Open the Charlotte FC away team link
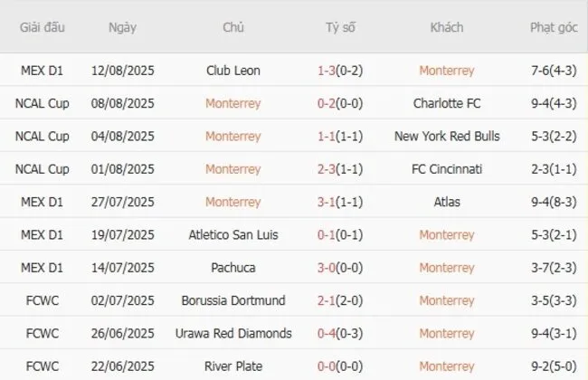Viewport: 588px width, 380px height. (x=447, y=103)
